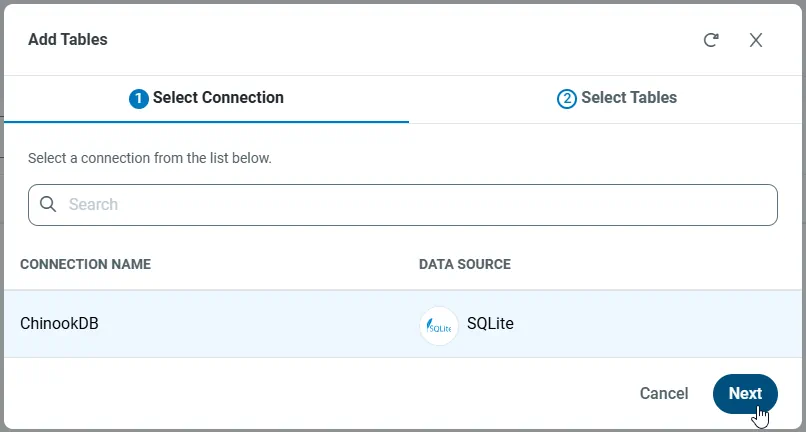
Task: Click the step 2 number badge
Action: coord(567,98)
